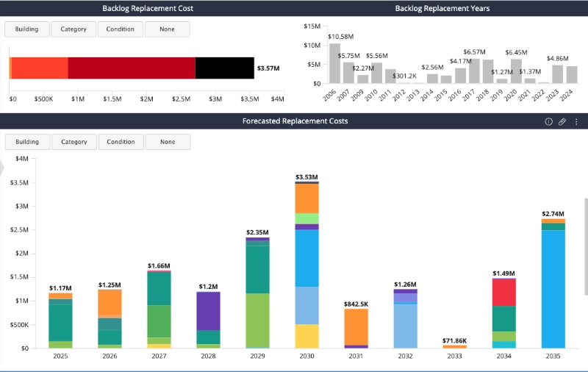Click the black segment of backlog cost bar
The width and height of the screenshot is (588, 372).
point(225,68)
